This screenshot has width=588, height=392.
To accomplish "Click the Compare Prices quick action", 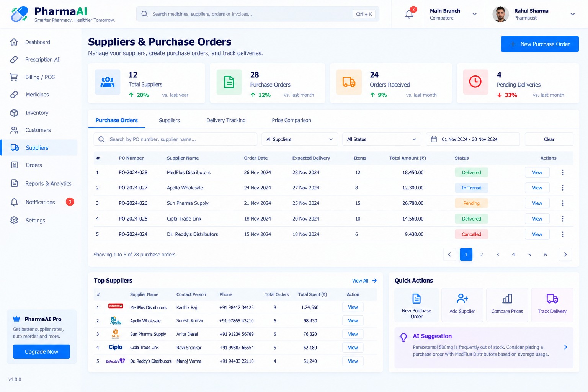I will point(507,305).
